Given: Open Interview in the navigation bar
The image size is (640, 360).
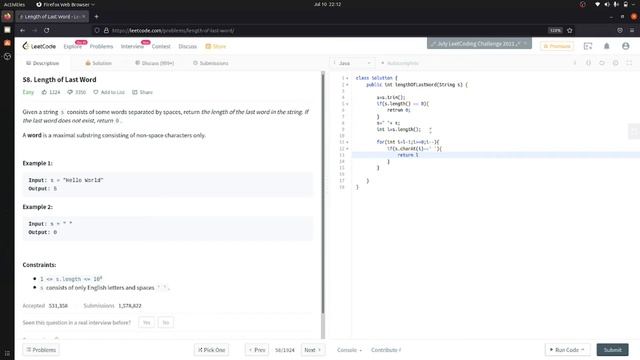Looking at the screenshot, I should click(x=132, y=46).
